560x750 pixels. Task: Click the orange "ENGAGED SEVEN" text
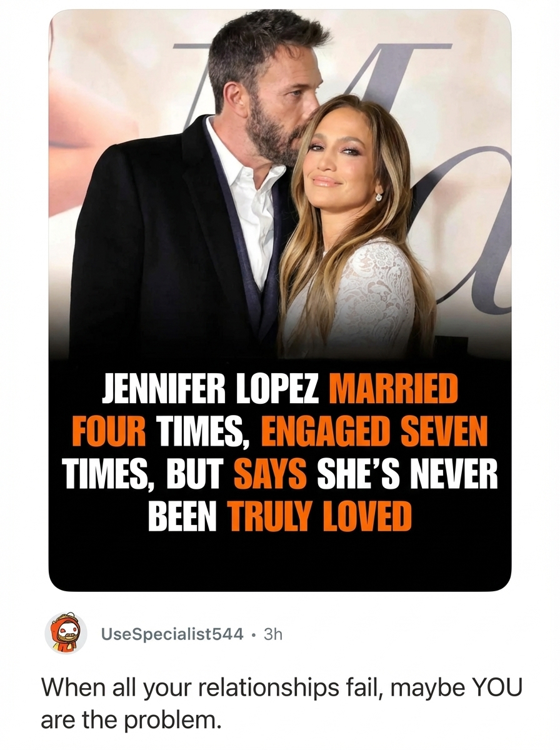coord(374,432)
